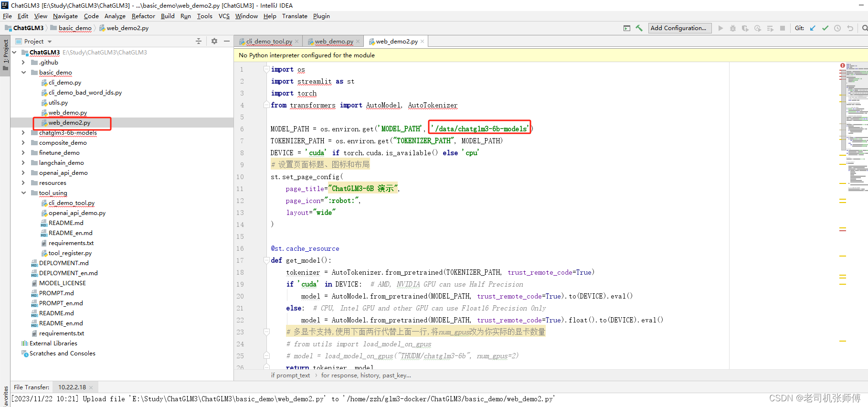Select openai_api_demo.py file
This screenshot has width=868, height=407.
[77, 213]
